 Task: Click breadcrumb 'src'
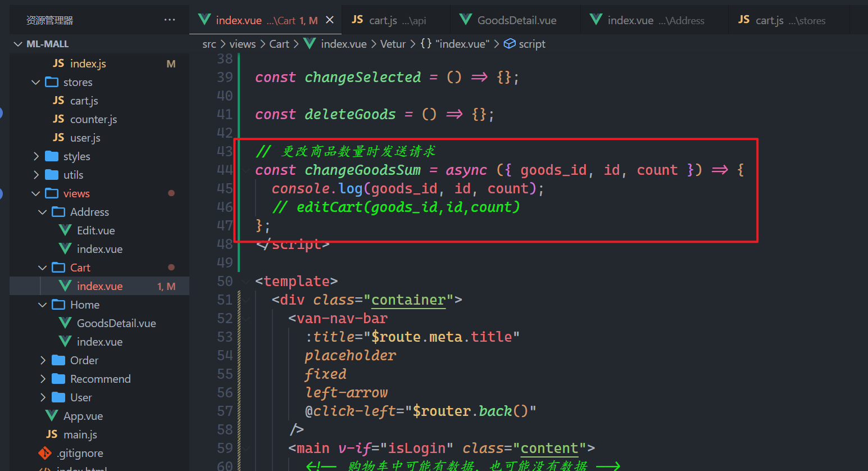click(209, 44)
